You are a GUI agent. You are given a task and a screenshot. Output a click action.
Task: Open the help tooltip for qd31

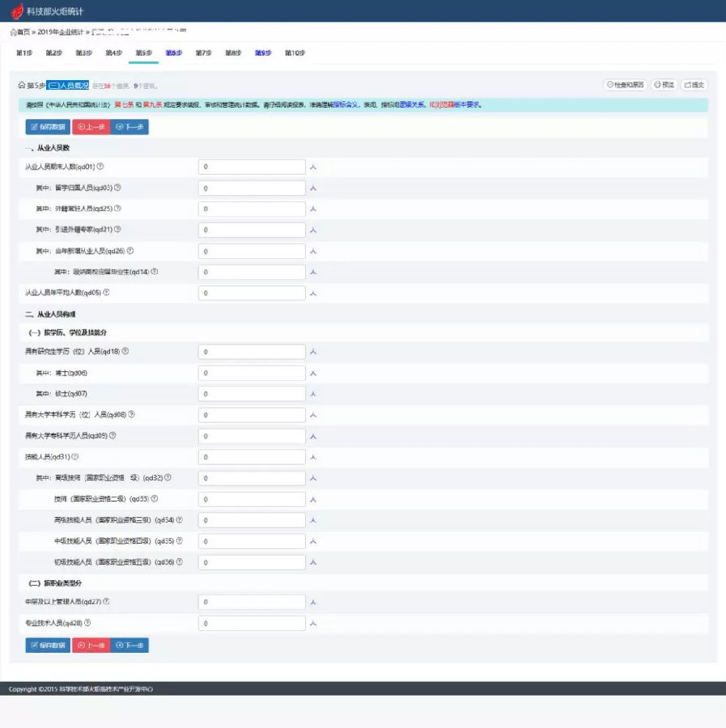point(75,457)
